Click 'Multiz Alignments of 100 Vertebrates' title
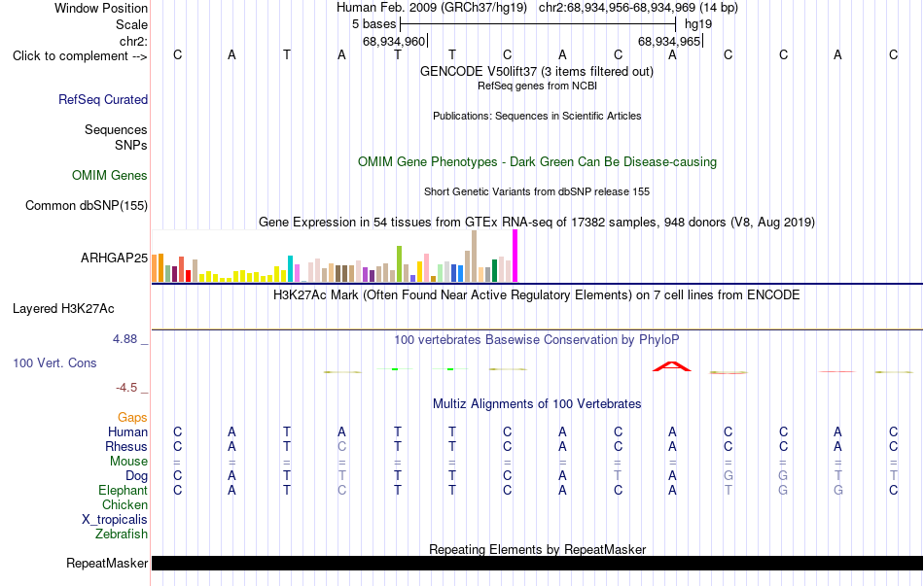 click(x=537, y=404)
